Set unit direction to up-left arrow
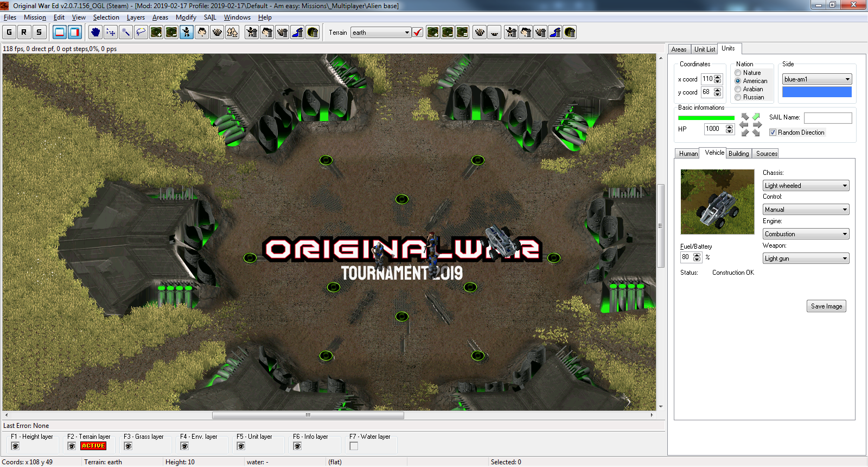The image size is (868, 467). [x=745, y=117]
